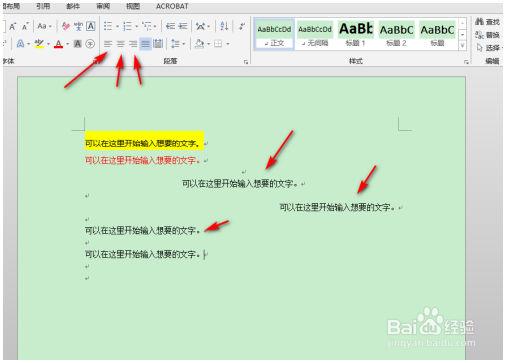Click the numbered list icon
The width and height of the screenshot is (506, 363).
click(x=127, y=26)
